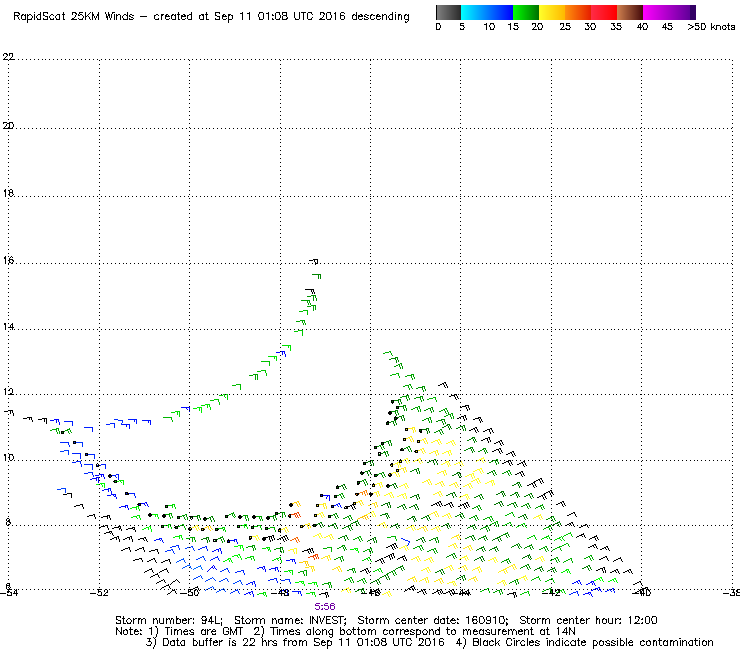Click the latitude axis label '14'
Viewport: 740px width, 650px height.
click(x=8, y=327)
